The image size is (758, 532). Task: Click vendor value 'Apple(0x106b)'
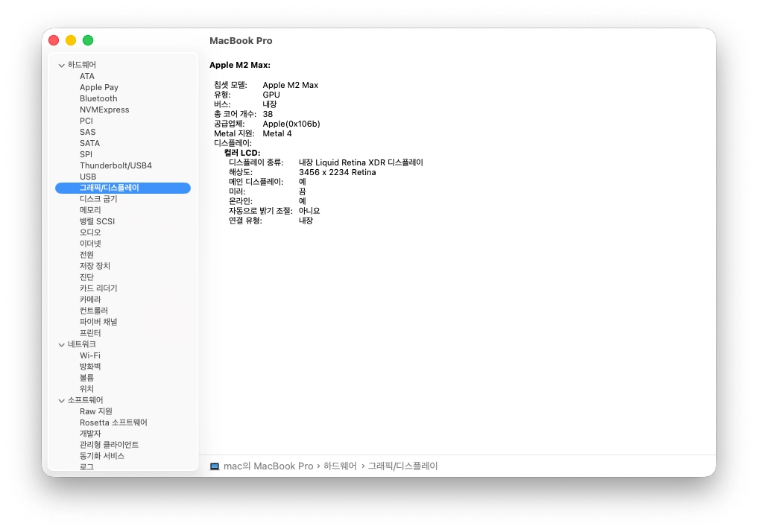pyautogui.click(x=291, y=124)
